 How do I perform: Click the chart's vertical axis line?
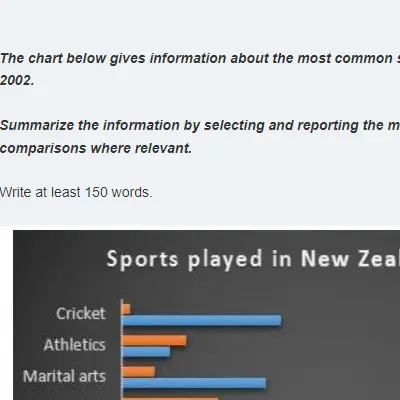(122, 349)
